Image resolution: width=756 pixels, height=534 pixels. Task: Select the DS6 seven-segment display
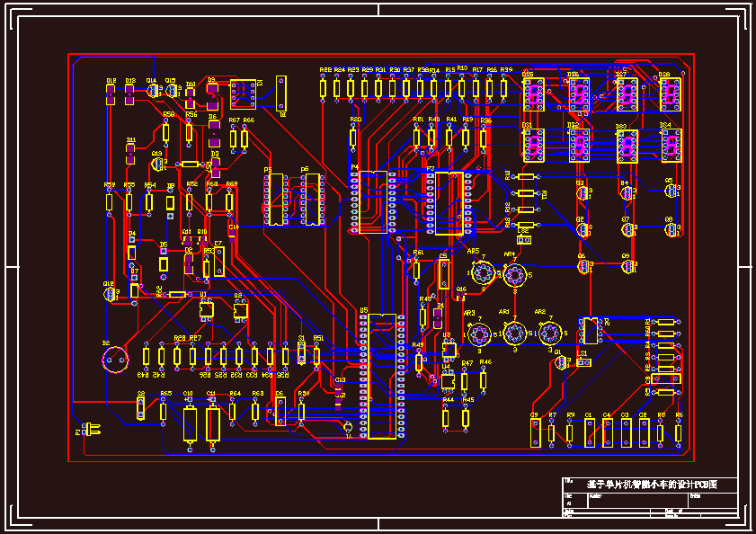click(x=579, y=94)
